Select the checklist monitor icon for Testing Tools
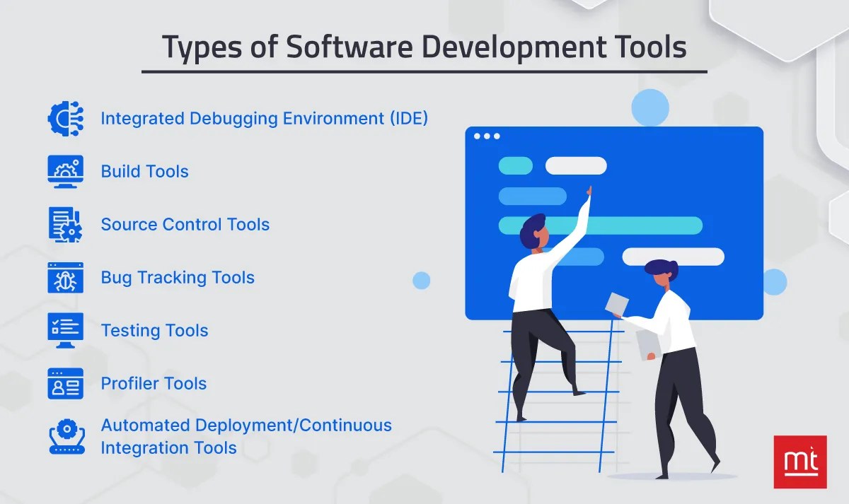This screenshot has width=849, height=504. [x=65, y=331]
